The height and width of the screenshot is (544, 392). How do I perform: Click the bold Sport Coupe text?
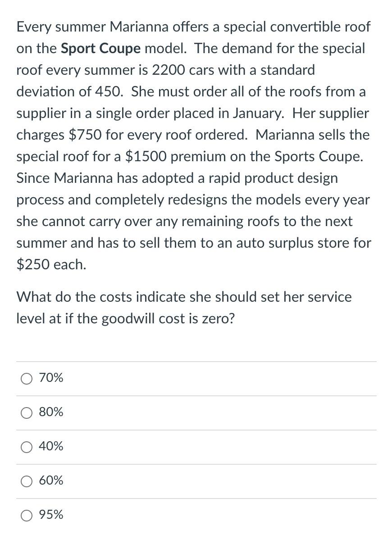(101, 49)
